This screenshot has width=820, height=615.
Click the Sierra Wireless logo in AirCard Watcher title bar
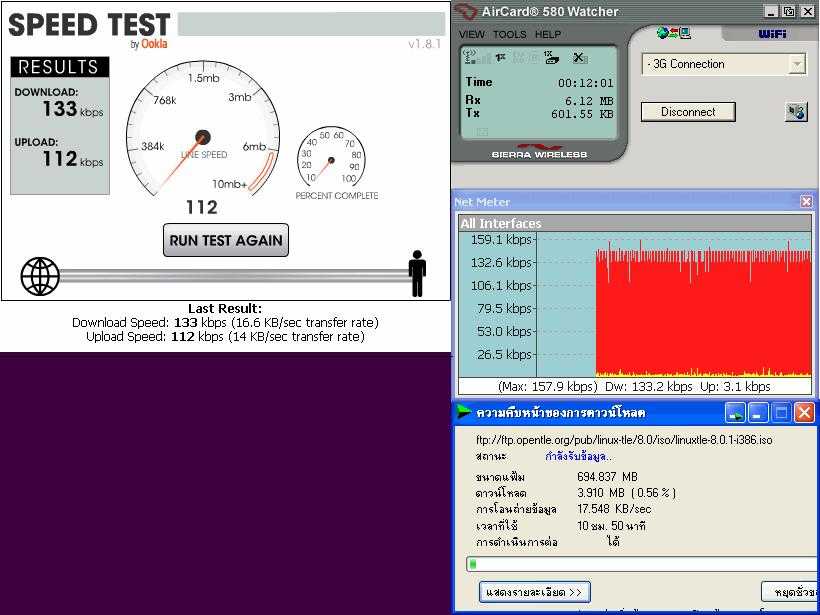pos(464,11)
